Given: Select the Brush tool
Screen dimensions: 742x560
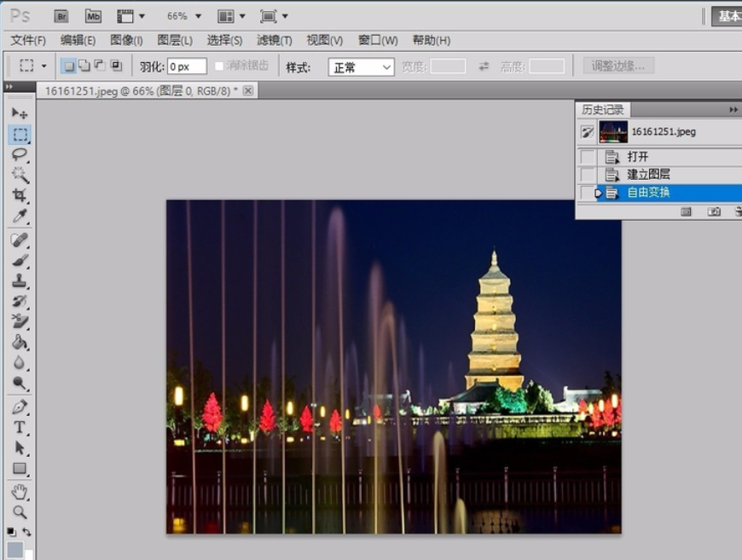Looking at the screenshot, I should [20, 261].
